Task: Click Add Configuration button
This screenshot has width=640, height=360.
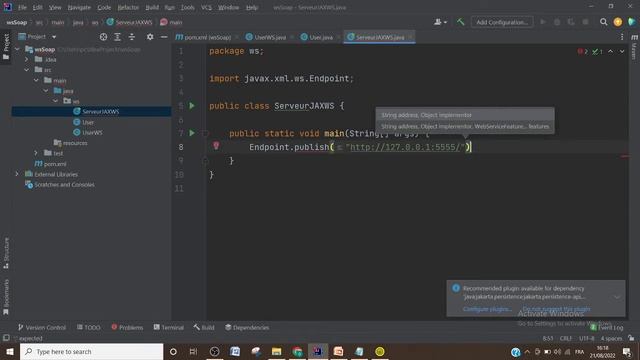Action: 502,22
